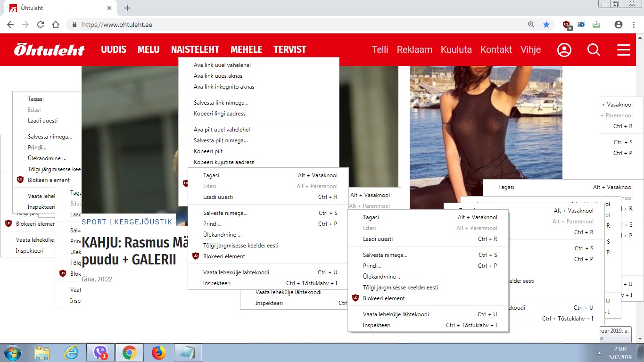Image resolution: width=644 pixels, height=362 pixels.
Task: Click the 'täna, 20:22' timestamp
Action: (x=97, y=279)
